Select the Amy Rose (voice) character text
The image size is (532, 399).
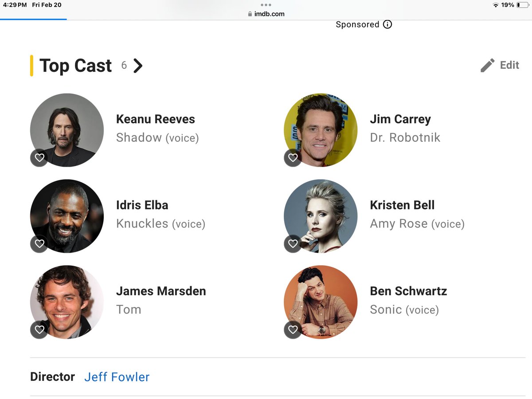(x=417, y=224)
